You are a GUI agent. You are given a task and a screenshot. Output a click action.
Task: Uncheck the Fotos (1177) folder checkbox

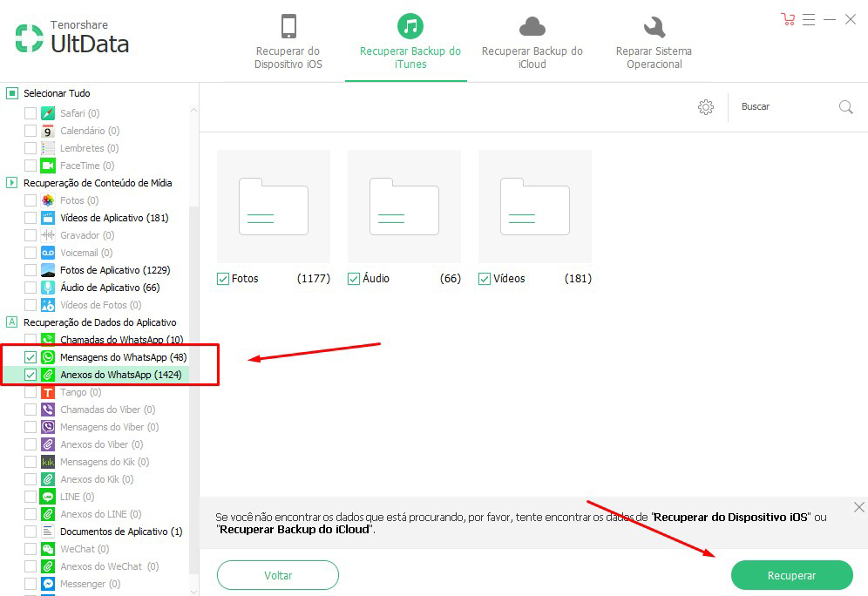point(223,279)
